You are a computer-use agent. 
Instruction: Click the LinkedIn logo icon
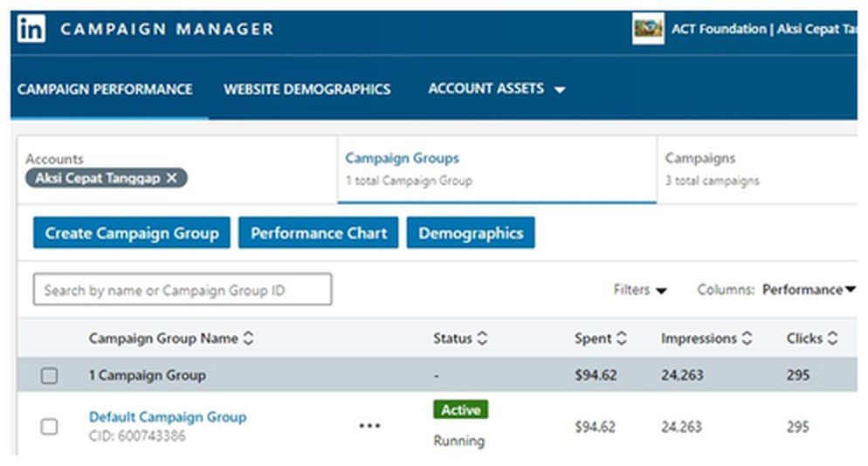pos(31,29)
